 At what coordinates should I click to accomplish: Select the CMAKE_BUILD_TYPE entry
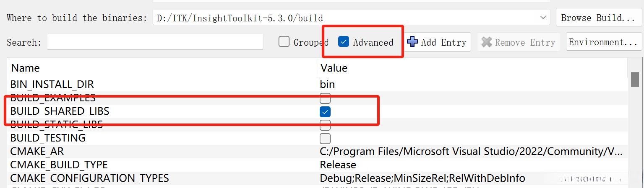59,165
